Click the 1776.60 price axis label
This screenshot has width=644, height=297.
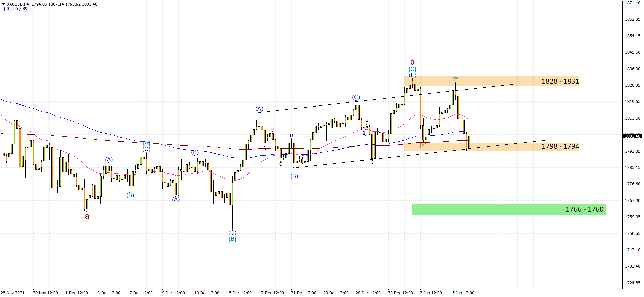[x=632, y=184]
